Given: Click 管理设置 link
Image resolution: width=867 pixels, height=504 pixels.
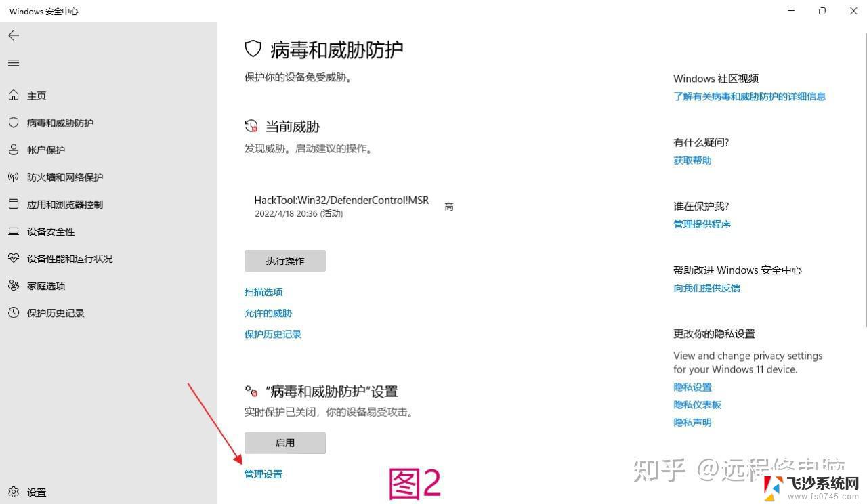Looking at the screenshot, I should point(263,474).
